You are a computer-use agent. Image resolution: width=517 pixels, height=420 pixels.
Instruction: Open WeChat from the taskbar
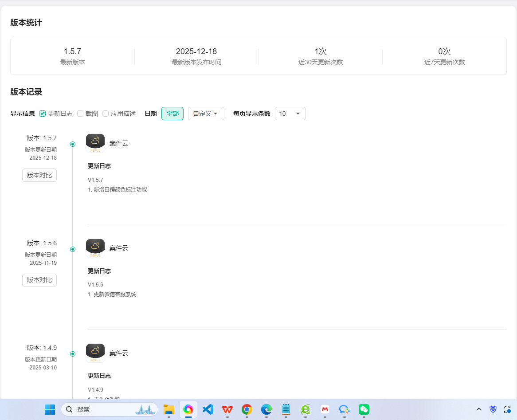tap(364, 409)
